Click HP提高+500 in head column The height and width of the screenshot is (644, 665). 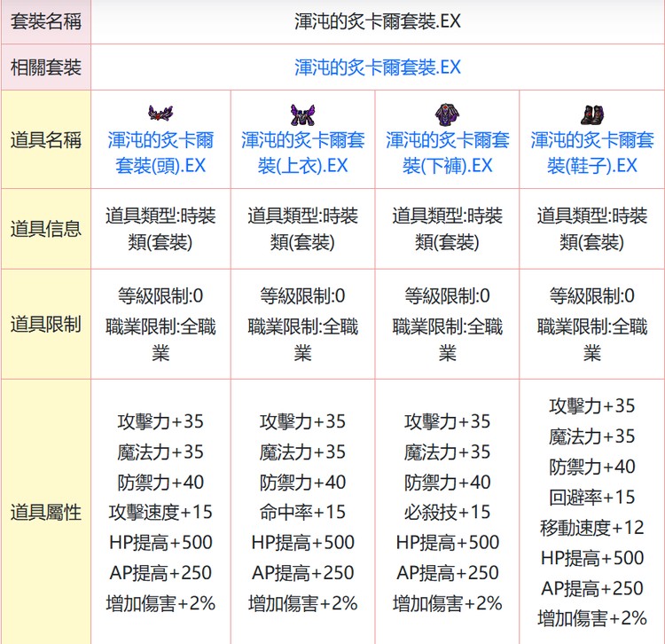160,542
